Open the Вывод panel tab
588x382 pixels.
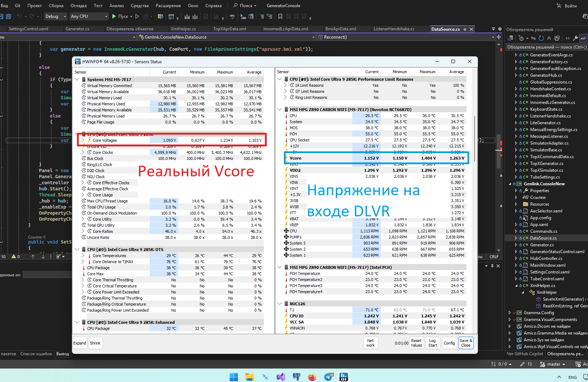click(x=62, y=354)
